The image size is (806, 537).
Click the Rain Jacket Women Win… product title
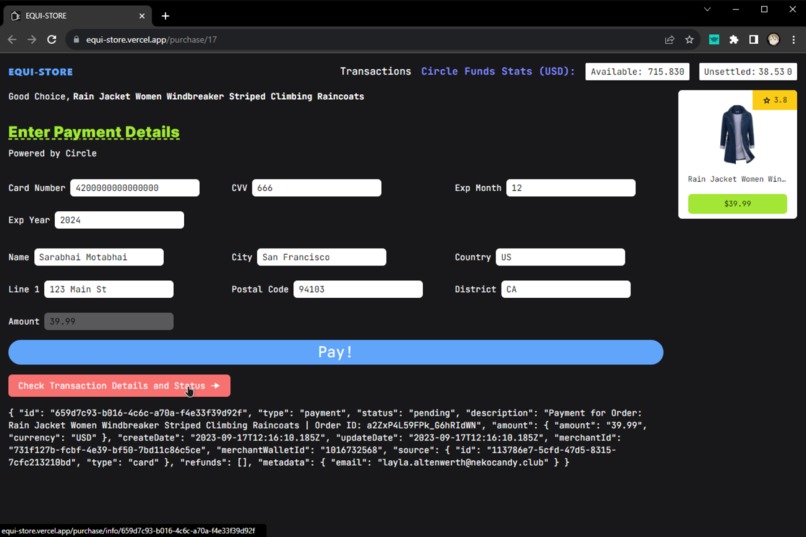pyautogui.click(x=737, y=179)
